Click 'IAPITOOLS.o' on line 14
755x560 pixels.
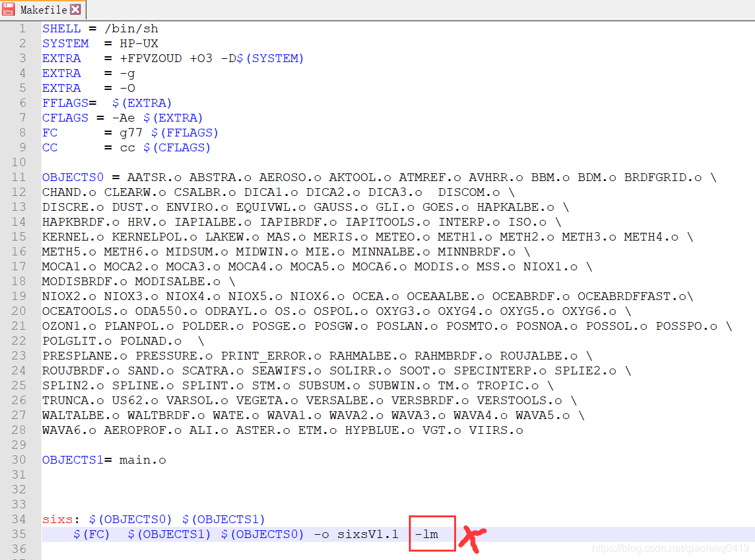[388, 222]
